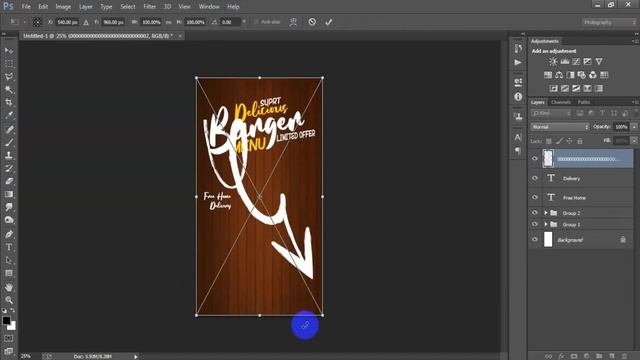Open the Filter menu
This screenshot has width=640, height=360.
coord(149,7)
